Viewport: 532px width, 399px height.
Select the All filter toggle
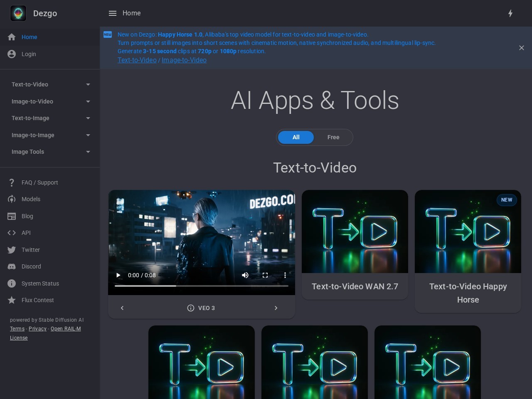click(296, 137)
